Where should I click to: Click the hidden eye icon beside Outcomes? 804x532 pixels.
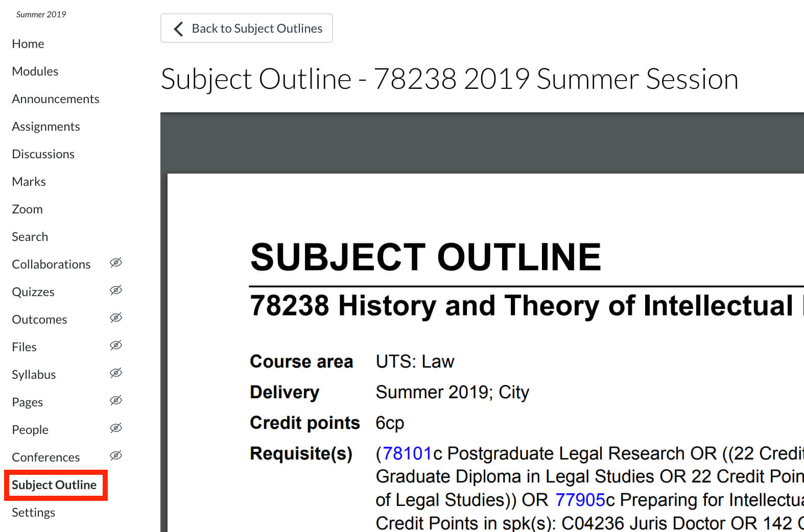point(116,318)
